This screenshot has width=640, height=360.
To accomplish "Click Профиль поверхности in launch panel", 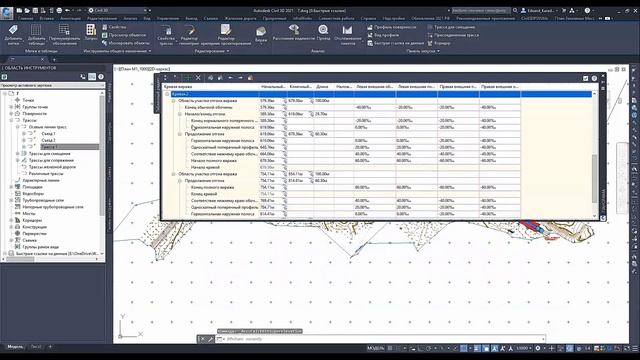I will [391, 27].
